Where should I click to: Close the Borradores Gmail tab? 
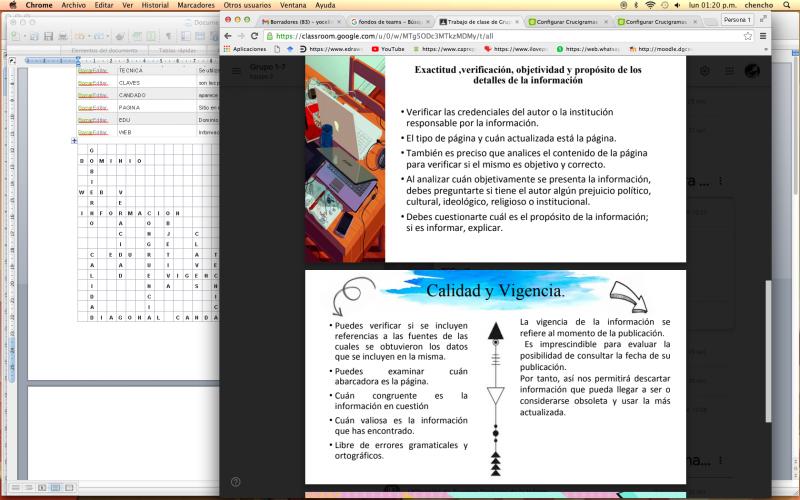tap(339, 22)
